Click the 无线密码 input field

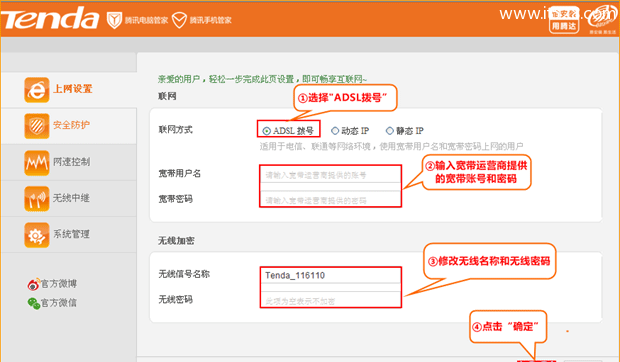click(331, 300)
